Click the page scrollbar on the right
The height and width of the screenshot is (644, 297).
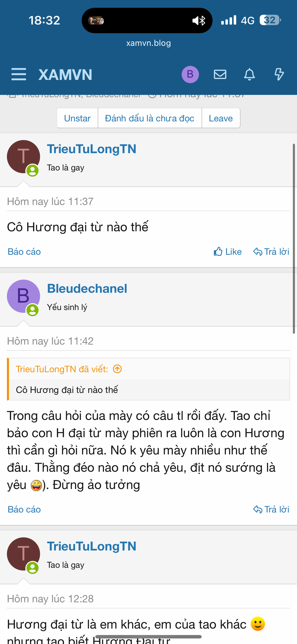(294, 239)
